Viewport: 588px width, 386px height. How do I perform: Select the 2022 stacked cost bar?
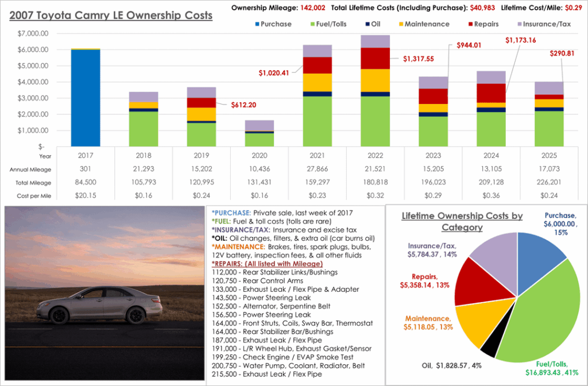point(375,92)
